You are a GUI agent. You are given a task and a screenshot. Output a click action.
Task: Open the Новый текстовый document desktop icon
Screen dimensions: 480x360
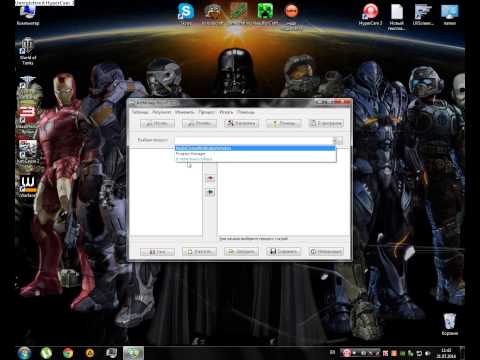coord(397,16)
